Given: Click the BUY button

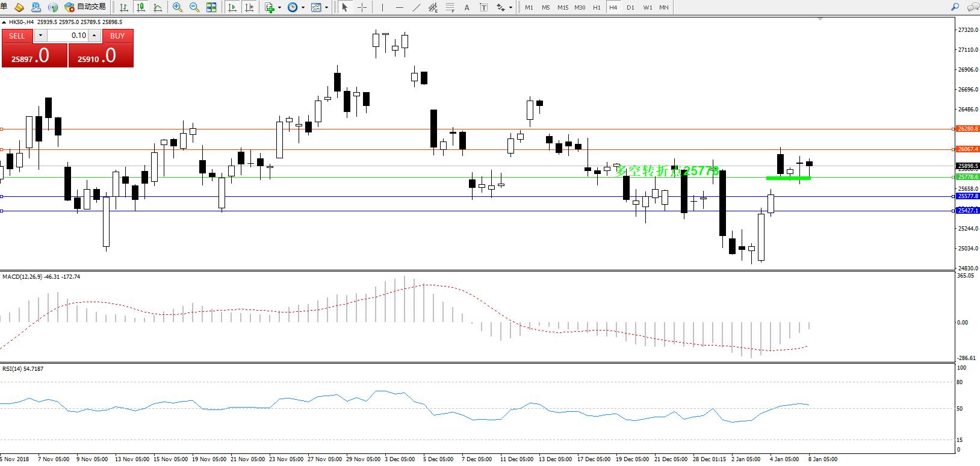Looking at the screenshot, I should pos(117,36).
